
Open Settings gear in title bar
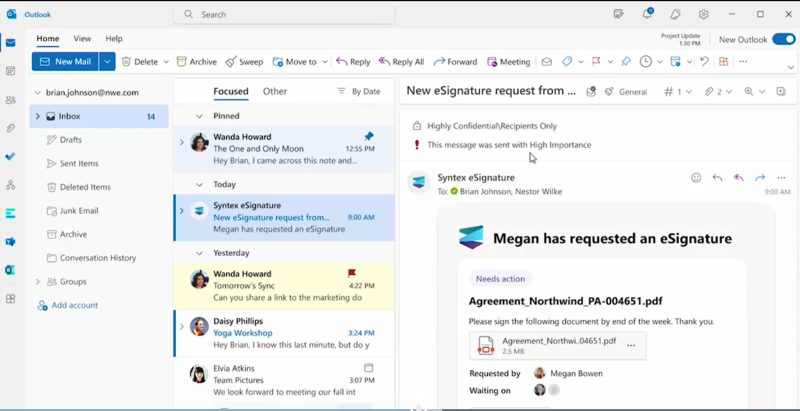pyautogui.click(x=704, y=14)
